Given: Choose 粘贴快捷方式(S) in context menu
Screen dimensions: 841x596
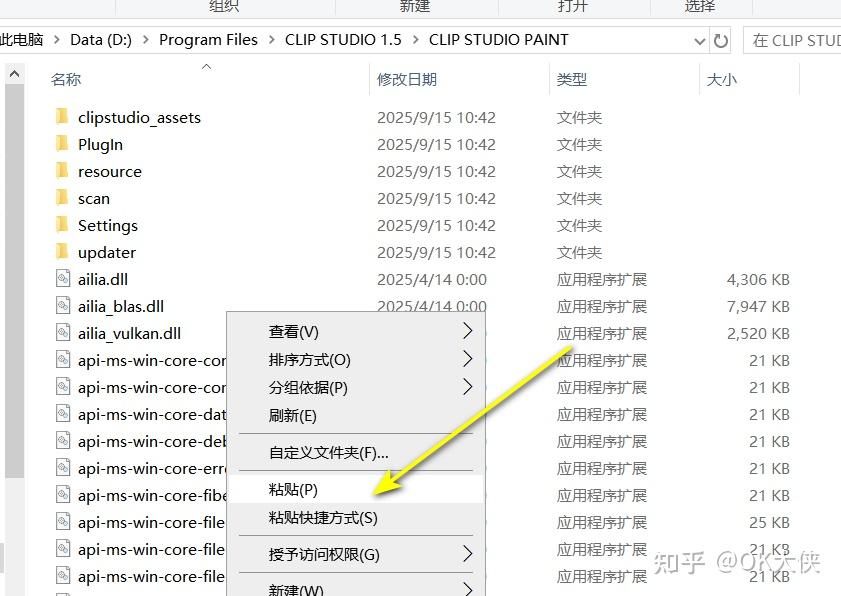Looking at the screenshot, I should tap(356, 518).
